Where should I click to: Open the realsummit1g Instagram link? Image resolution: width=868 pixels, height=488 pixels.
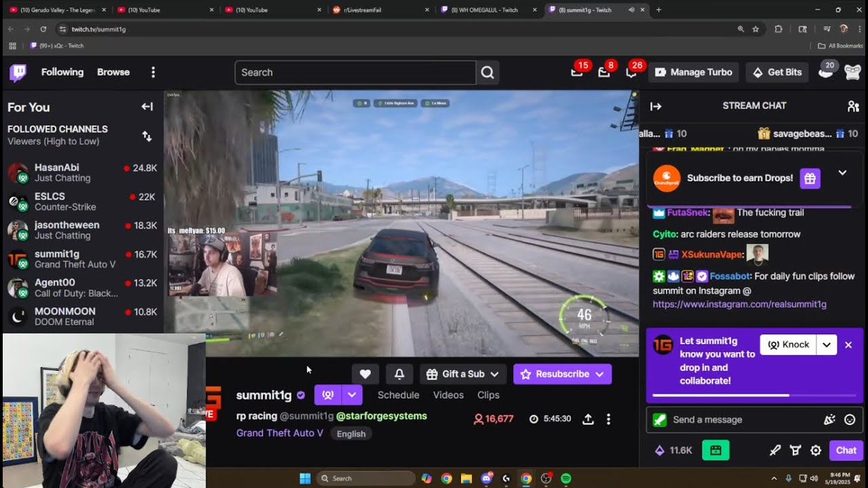[x=739, y=304]
